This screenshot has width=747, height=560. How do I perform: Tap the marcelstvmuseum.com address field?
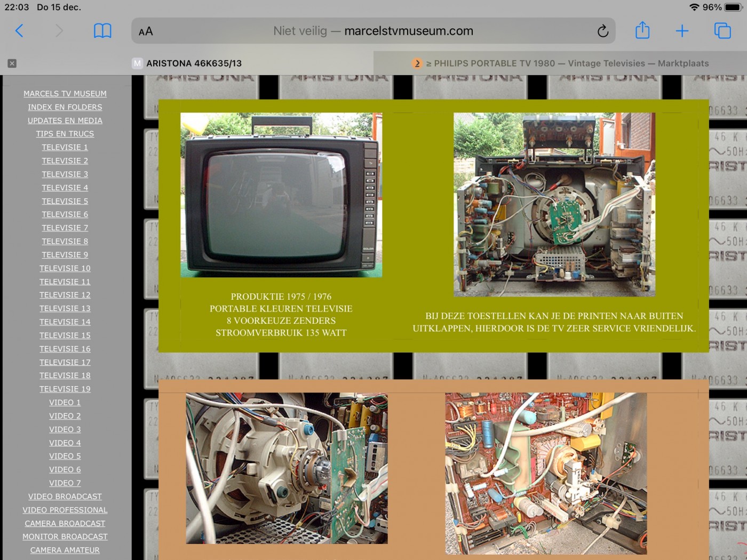(x=373, y=31)
